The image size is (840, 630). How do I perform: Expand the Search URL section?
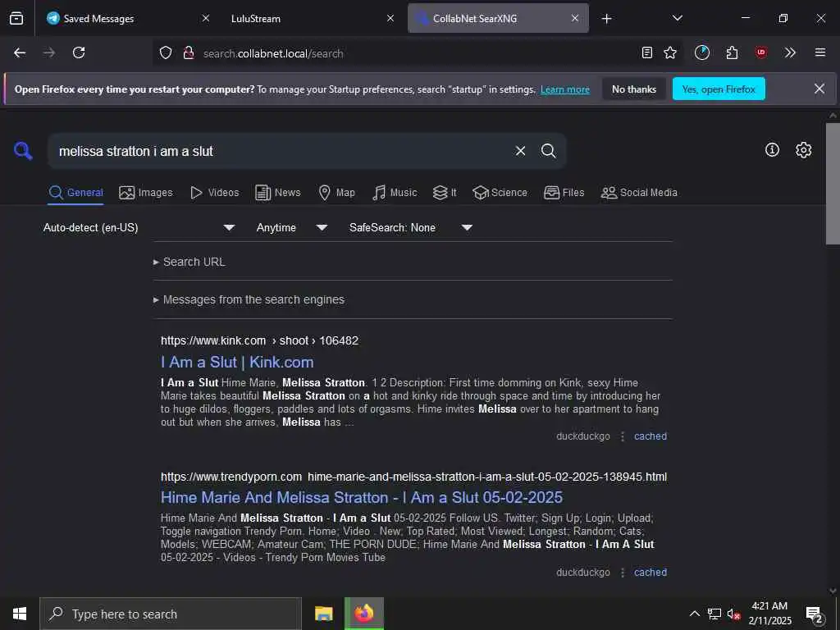point(189,262)
